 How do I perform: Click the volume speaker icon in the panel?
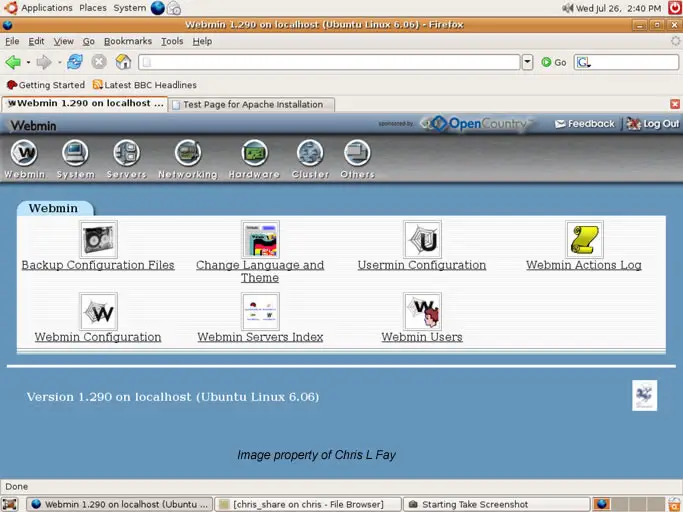[x=567, y=8]
